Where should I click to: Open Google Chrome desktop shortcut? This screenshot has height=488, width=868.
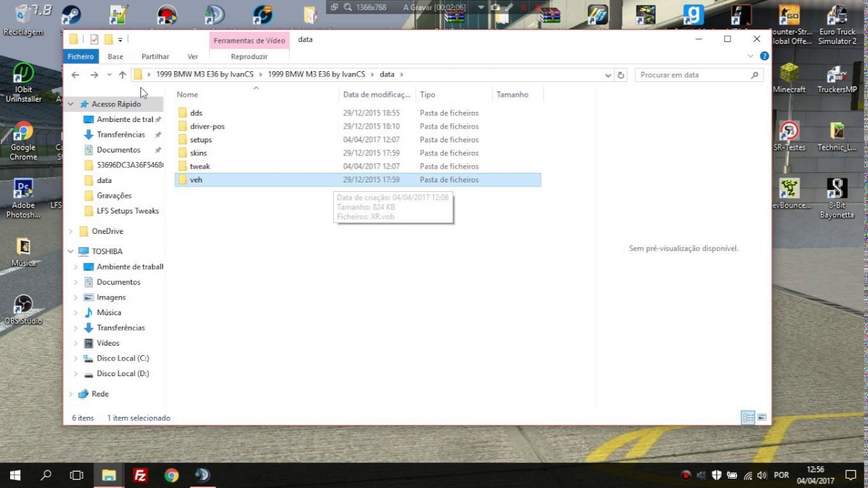(x=23, y=142)
